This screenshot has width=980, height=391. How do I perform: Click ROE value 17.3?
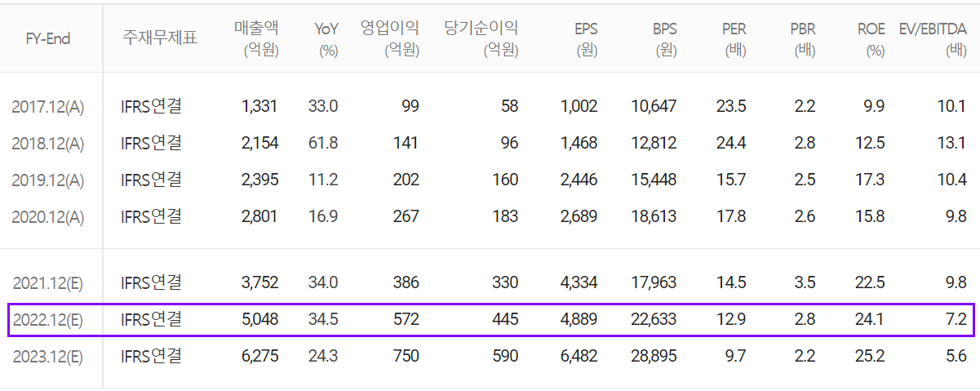point(871,180)
